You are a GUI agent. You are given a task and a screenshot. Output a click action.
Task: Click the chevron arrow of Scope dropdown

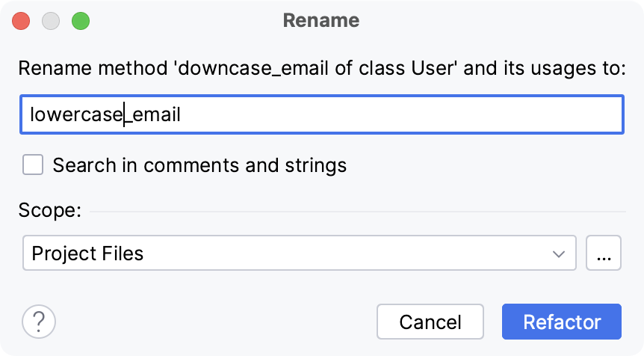559,254
